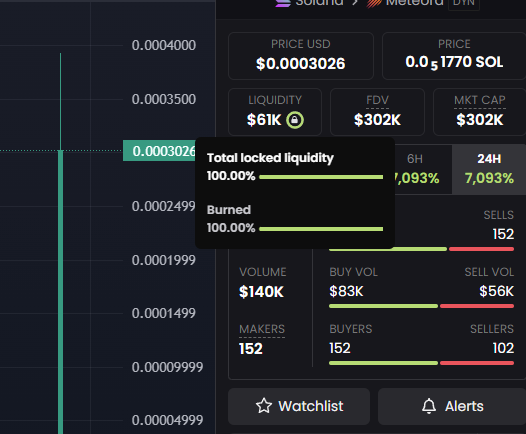The image size is (526, 434).
Task: Select the 24H timeframe tab
Action: 489,169
